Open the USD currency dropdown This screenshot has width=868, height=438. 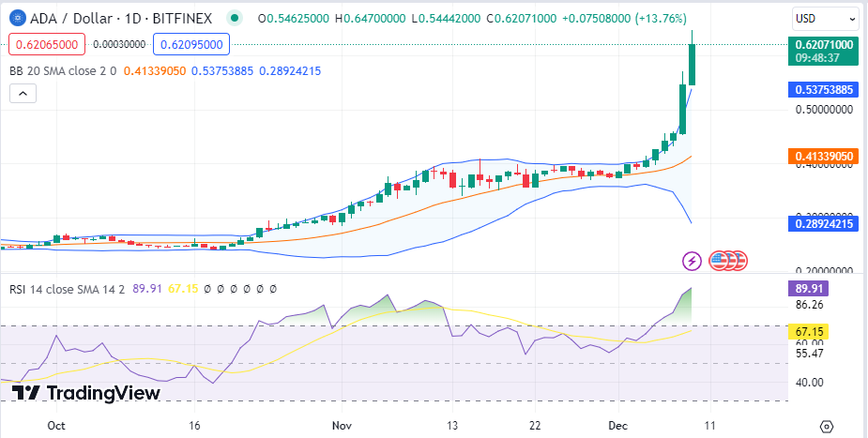coord(826,19)
